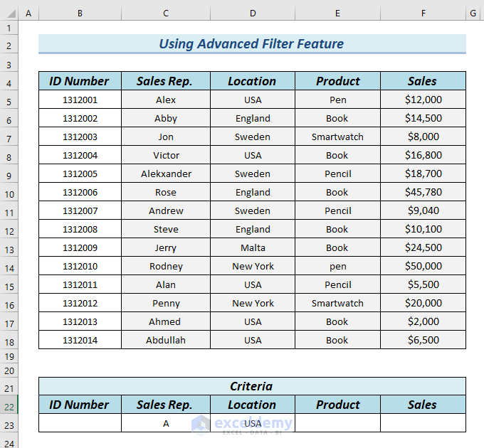Click empty criteria cell under Product

(337, 423)
